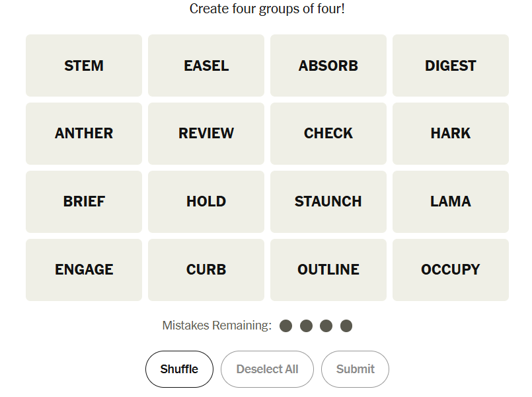Screen dimensions: 532x397
Task: Submit the selected group
Action: (x=355, y=369)
